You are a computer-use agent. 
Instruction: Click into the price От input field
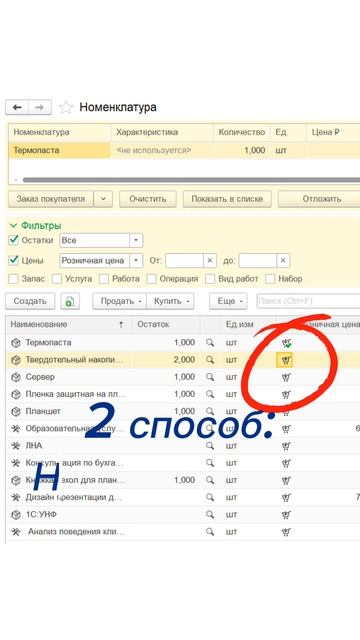coord(184,260)
